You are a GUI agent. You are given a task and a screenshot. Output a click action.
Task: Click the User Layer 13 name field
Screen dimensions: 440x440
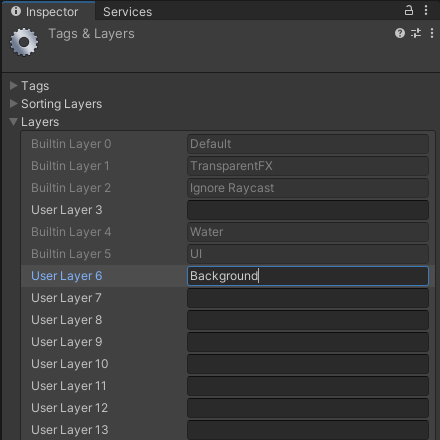(x=308, y=430)
